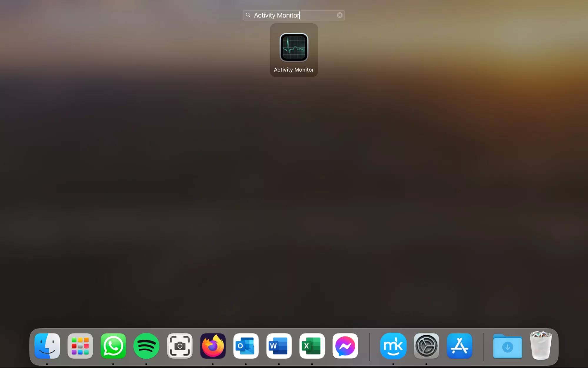Open the Trash in the Dock
Screen dimensions: 588x368
click(x=541, y=346)
